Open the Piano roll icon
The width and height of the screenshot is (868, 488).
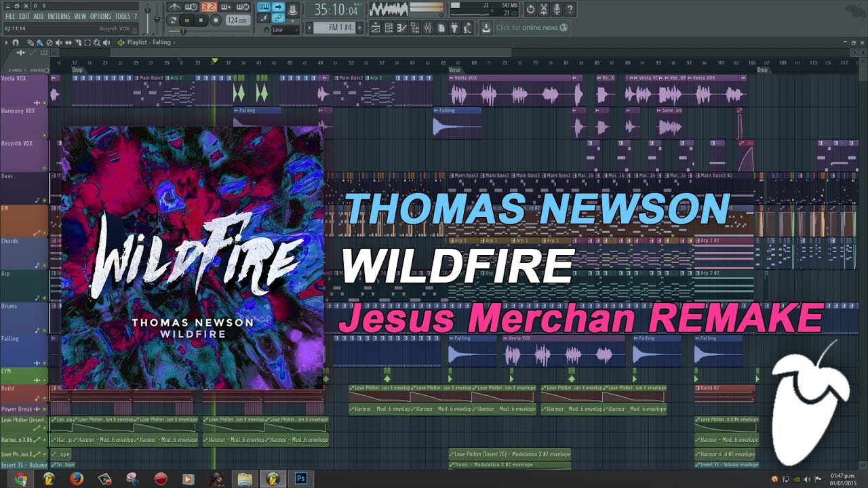click(x=401, y=28)
